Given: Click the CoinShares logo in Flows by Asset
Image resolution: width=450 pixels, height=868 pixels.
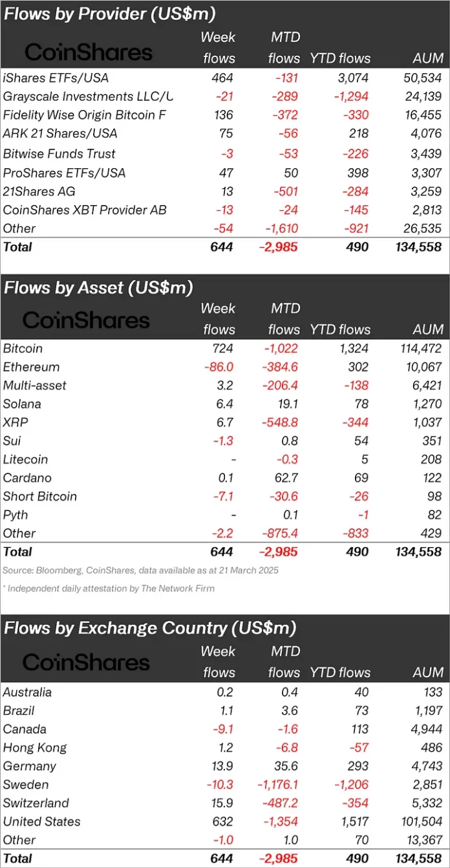Looking at the screenshot, I should pyautogui.click(x=86, y=320).
